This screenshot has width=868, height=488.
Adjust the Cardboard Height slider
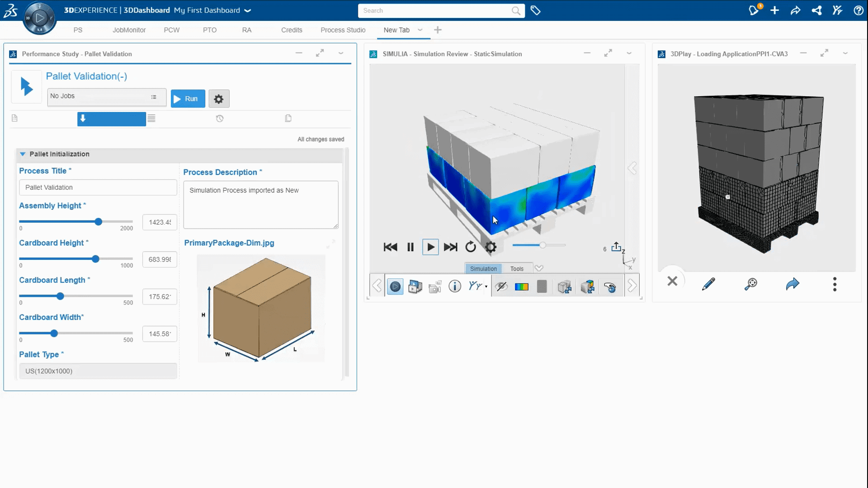pos(95,259)
